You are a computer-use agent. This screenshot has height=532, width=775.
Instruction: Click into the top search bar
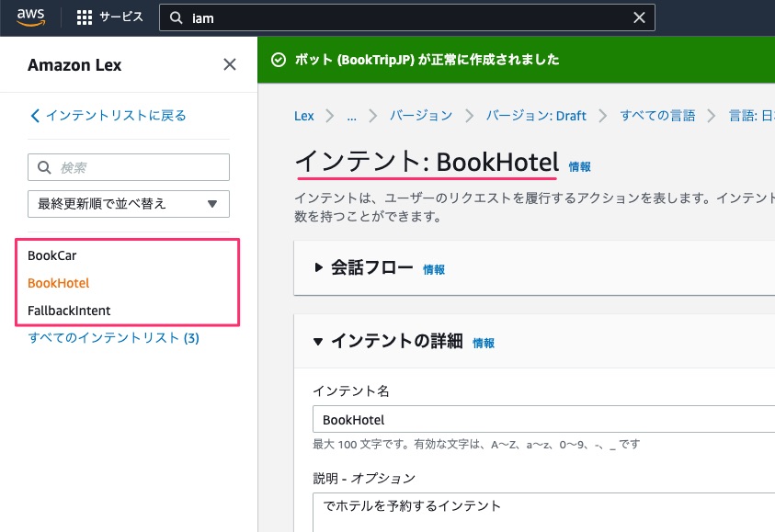406,17
